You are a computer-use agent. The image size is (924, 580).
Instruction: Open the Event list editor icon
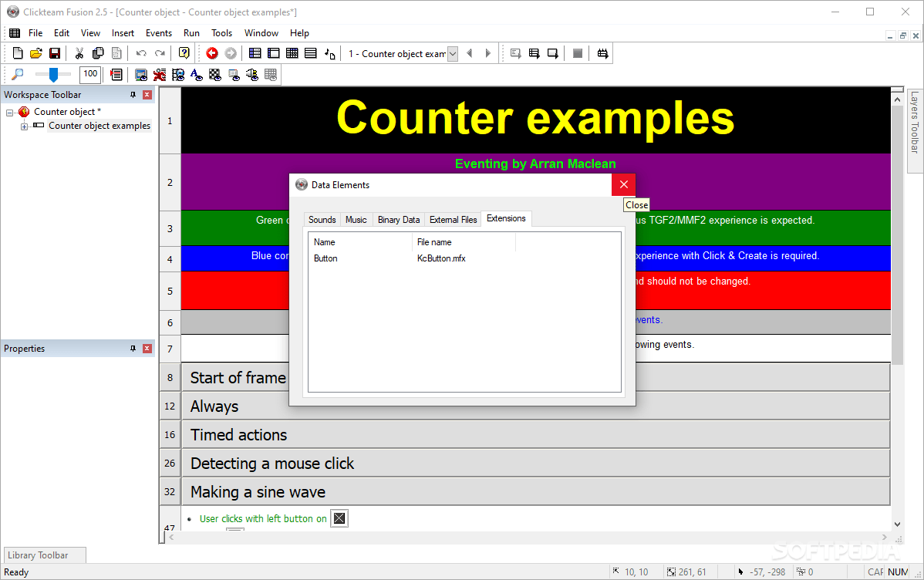[311, 54]
